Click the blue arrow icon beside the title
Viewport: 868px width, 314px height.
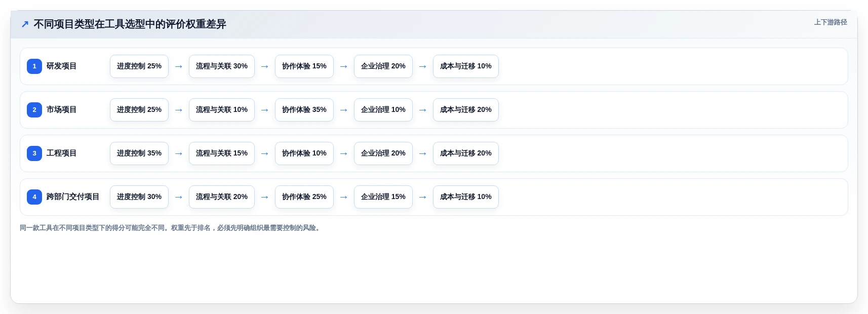pyautogui.click(x=25, y=24)
